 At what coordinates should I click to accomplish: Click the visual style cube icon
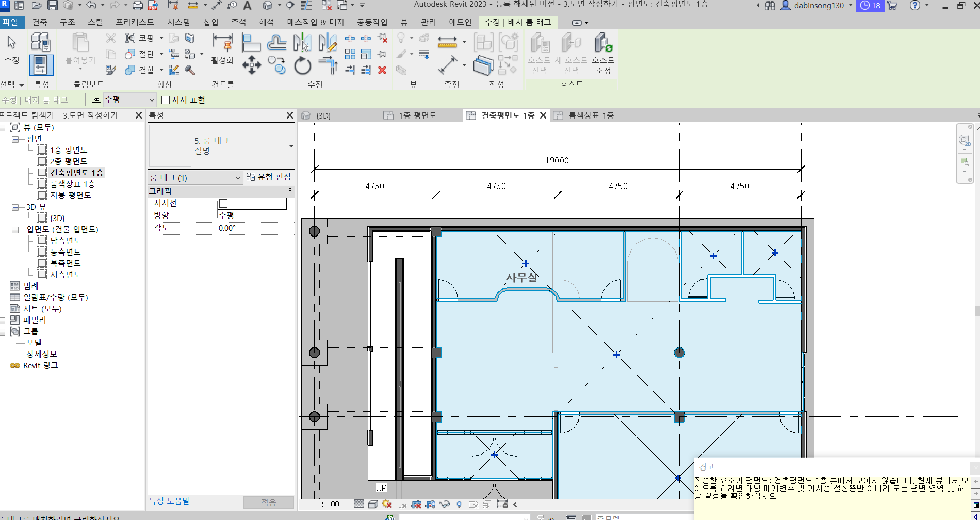tap(373, 504)
